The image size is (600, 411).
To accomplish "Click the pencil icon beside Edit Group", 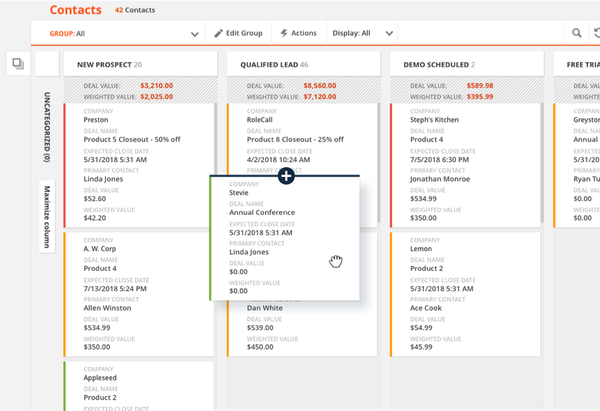I will (x=219, y=33).
